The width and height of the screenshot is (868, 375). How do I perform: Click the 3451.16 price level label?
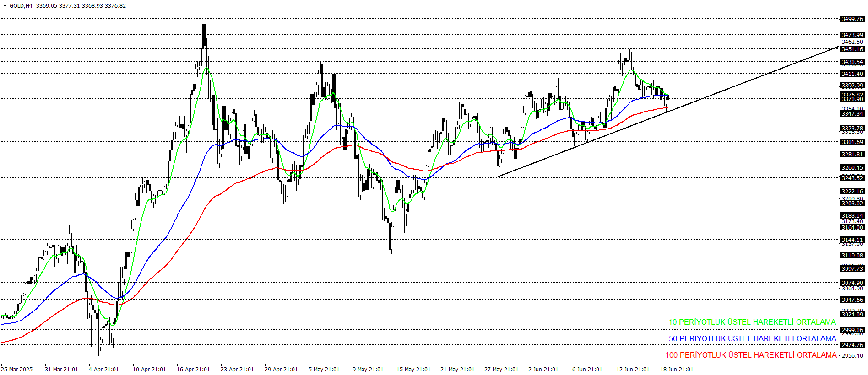tap(852, 49)
